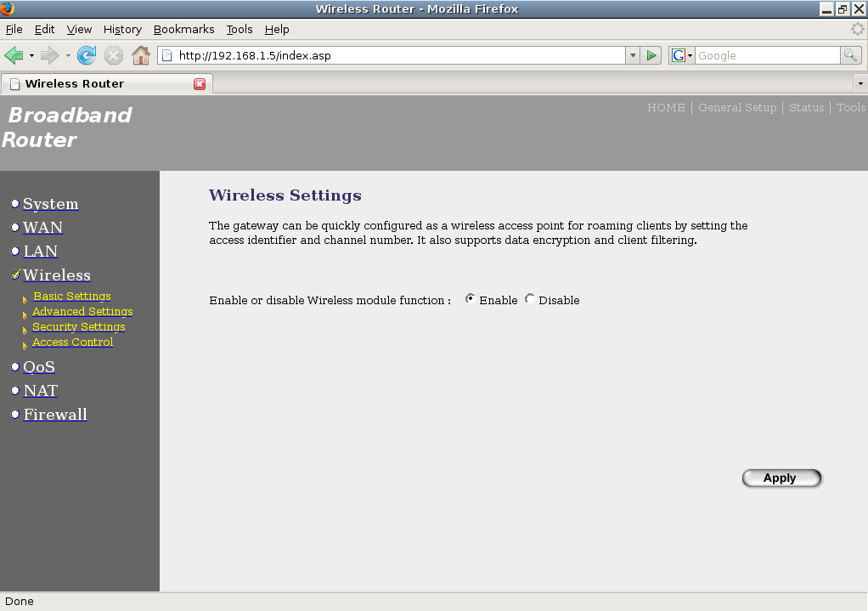Click the Firefox logo in title bar

tap(7, 8)
